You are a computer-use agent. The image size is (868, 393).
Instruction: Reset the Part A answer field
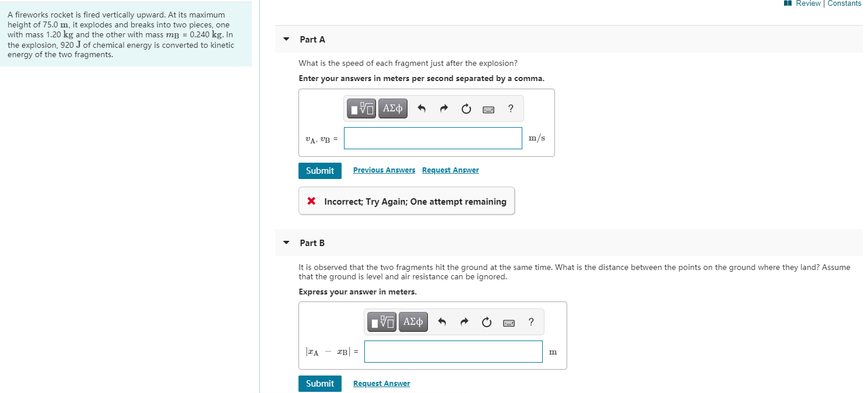coord(466,108)
